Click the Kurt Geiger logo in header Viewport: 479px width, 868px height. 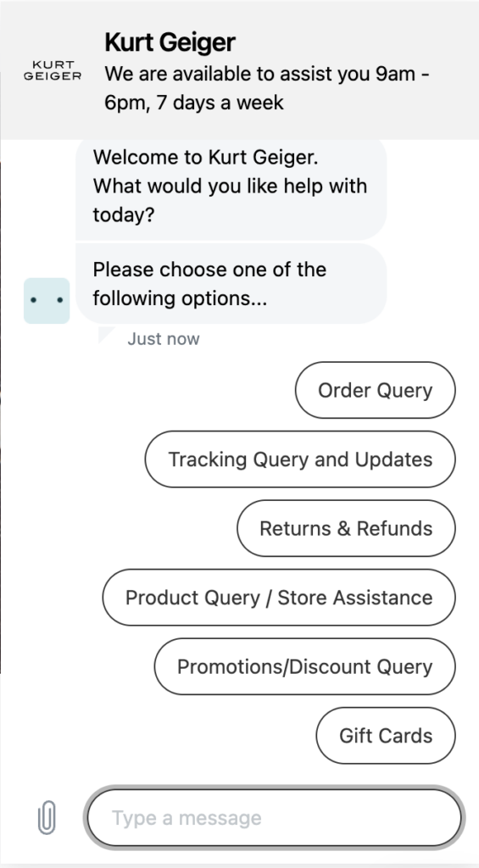coord(53,71)
